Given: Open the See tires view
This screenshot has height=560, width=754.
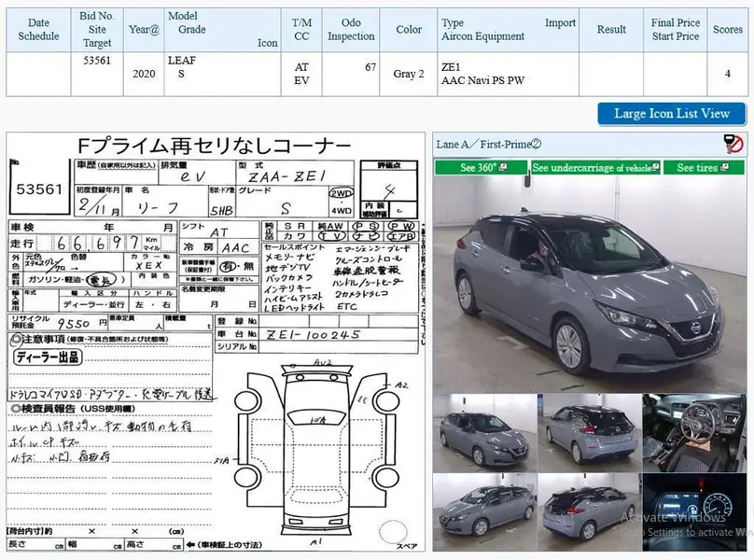Looking at the screenshot, I should coord(703,168).
